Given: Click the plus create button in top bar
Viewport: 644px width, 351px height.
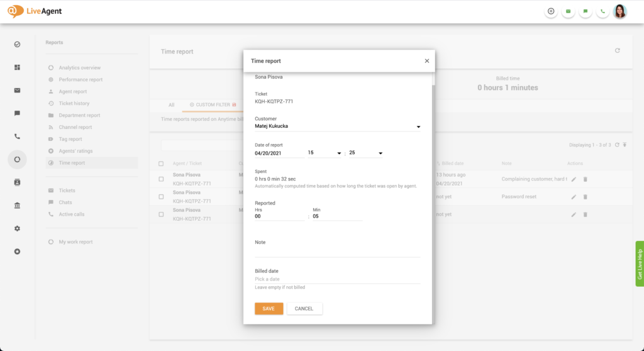Looking at the screenshot, I should [551, 11].
